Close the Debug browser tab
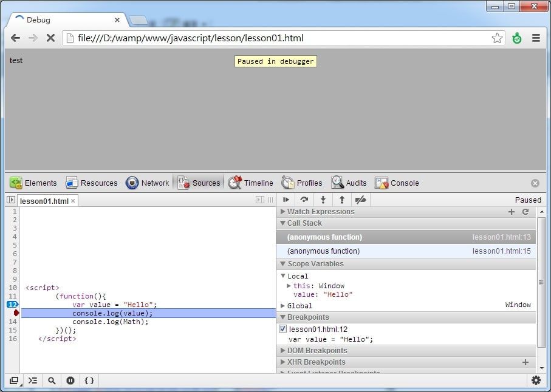Screen dimensions: 551x392 point(117,20)
